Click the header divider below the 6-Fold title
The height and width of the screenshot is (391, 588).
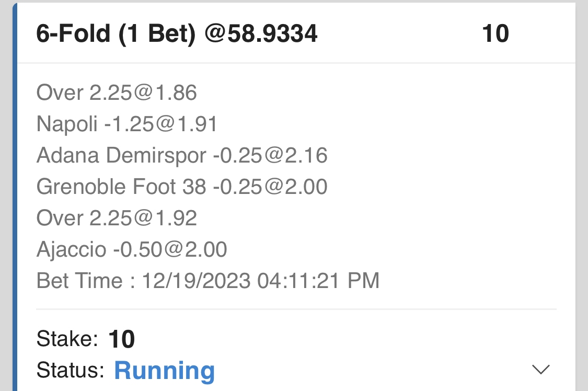[x=296, y=63]
